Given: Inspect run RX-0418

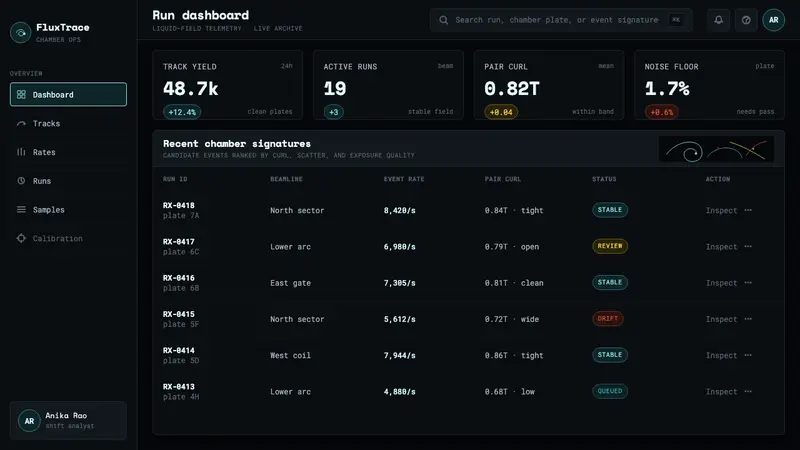Looking at the screenshot, I should [721, 210].
